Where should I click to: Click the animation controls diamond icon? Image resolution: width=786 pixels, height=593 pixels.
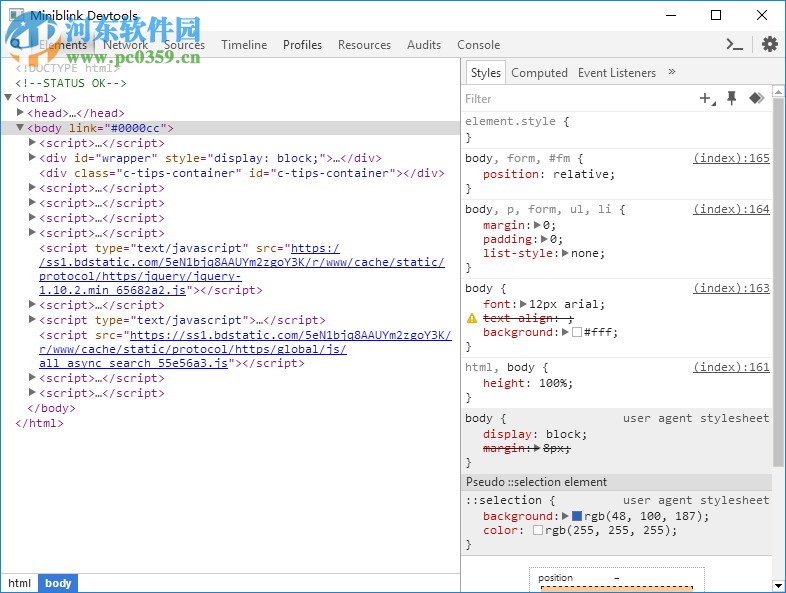[757, 98]
